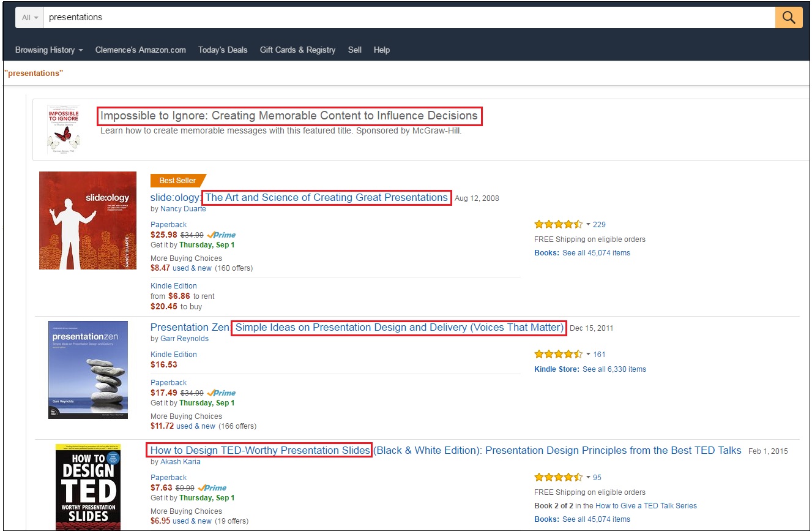Open the 95 customer reviews
Image resolution: width=812 pixels, height=531 pixels.
(x=597, y=478)
